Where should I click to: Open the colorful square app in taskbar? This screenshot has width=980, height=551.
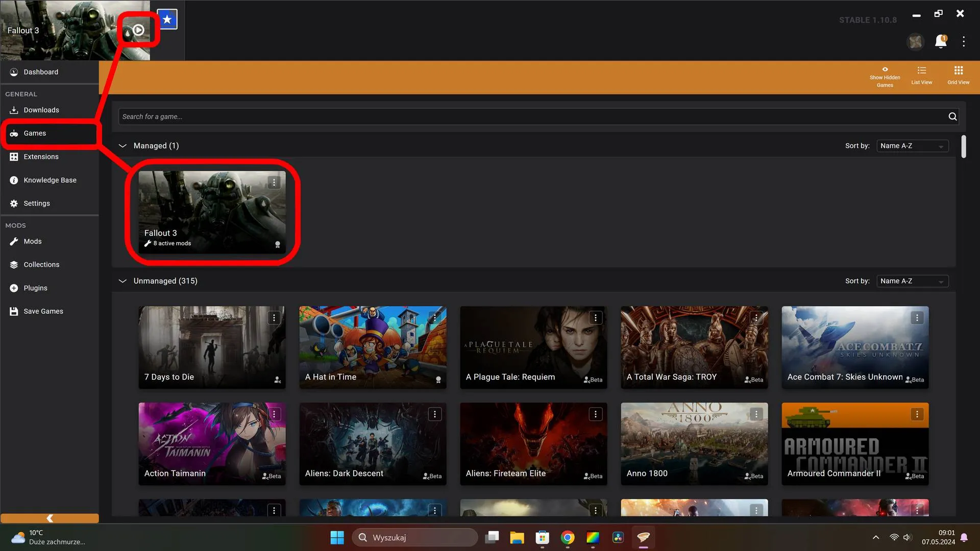[593, 537]
